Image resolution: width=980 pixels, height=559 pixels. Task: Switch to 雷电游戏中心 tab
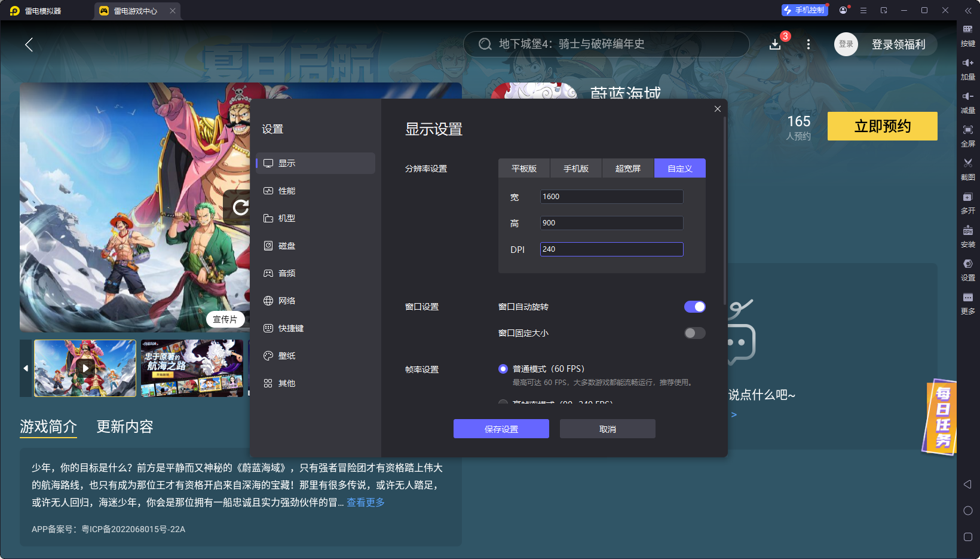tap(136, 11)
